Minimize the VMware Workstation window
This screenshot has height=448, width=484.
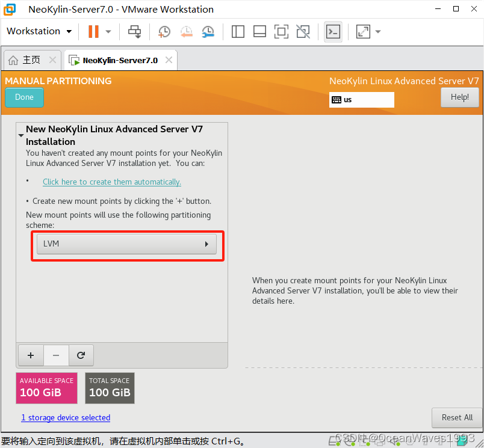click(438, 9)
